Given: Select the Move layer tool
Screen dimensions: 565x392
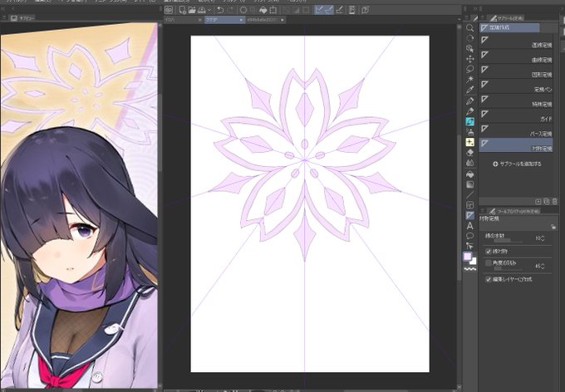Looking at the screenshot, I should (x=470, y=59).
